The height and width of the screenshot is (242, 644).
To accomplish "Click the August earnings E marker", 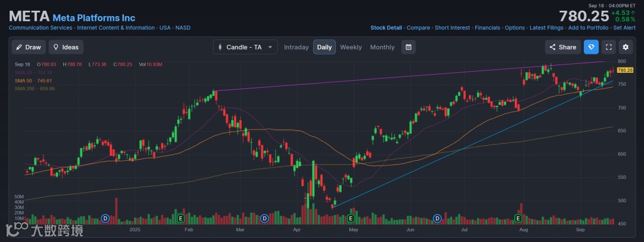I will 519,218.
